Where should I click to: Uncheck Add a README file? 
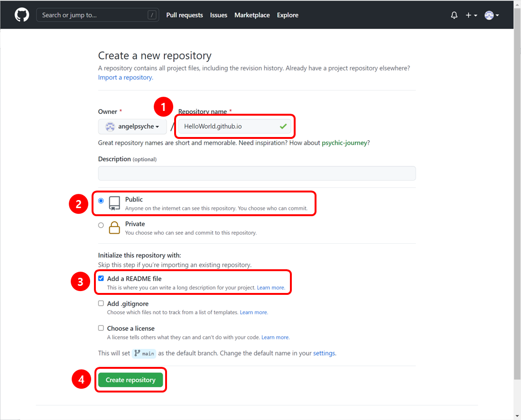coord(101,278)
